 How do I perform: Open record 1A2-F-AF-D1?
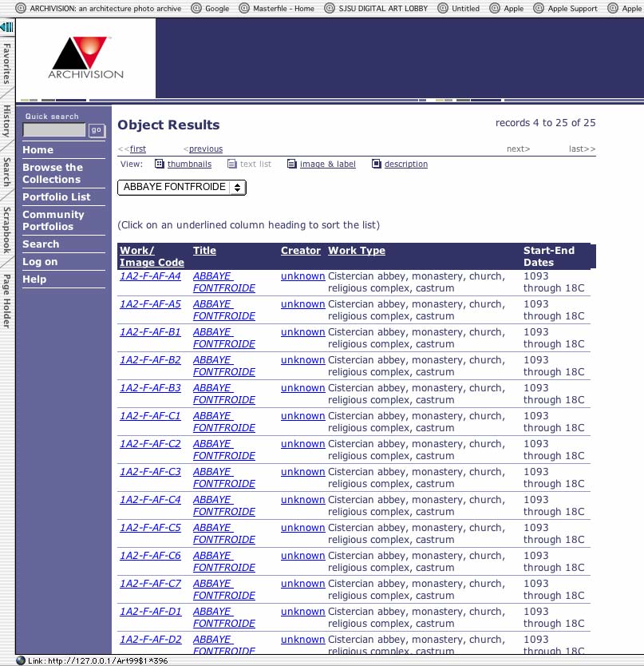click(150, 612)
